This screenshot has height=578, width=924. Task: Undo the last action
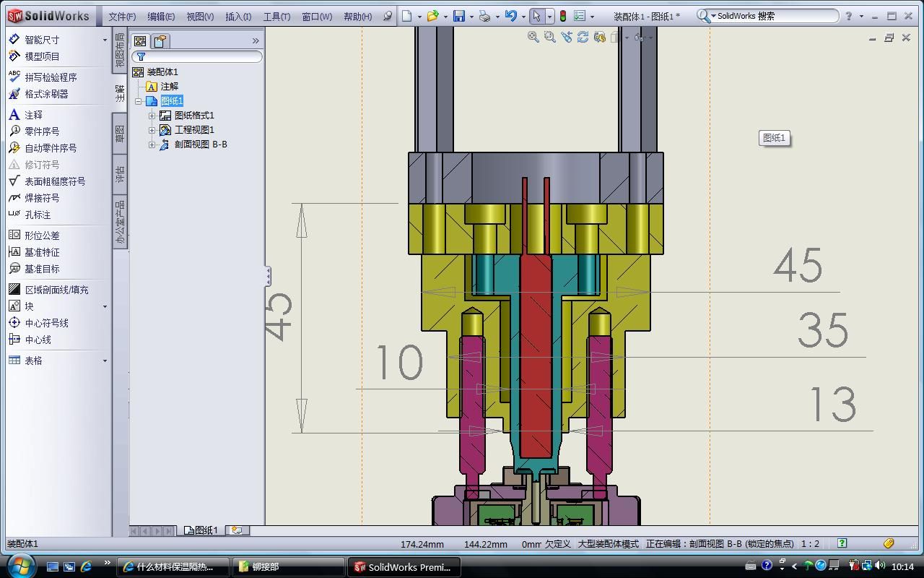[511, 16]
